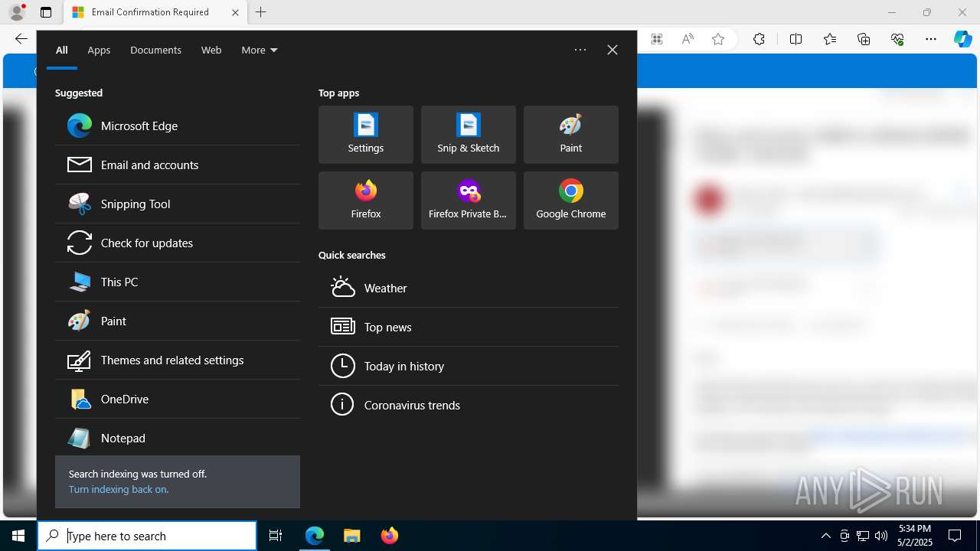The image size is (980, 551).
Task: Add this page to favorites
Action: click(718, 39)
